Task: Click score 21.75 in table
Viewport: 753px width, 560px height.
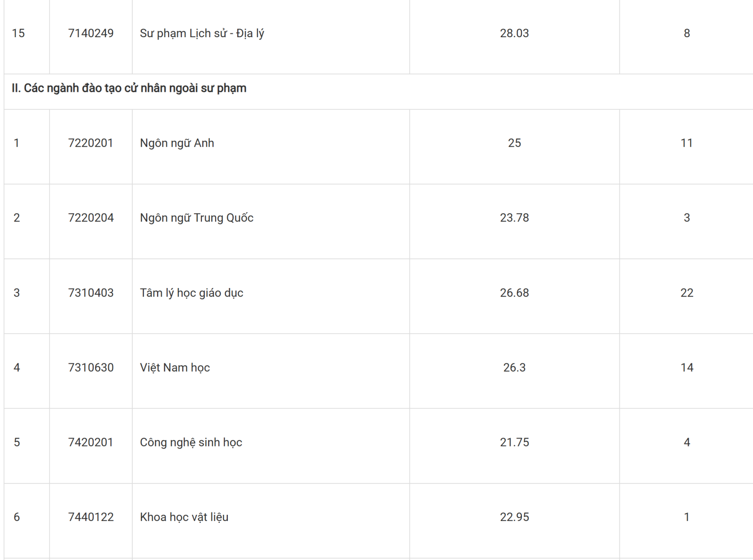Action: coord(514,442)
